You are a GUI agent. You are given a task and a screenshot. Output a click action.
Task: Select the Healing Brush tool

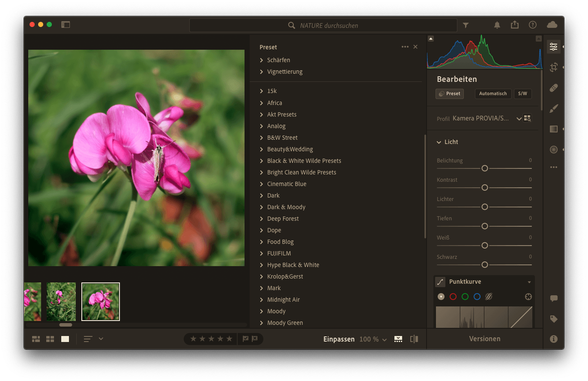coord(554,88)
